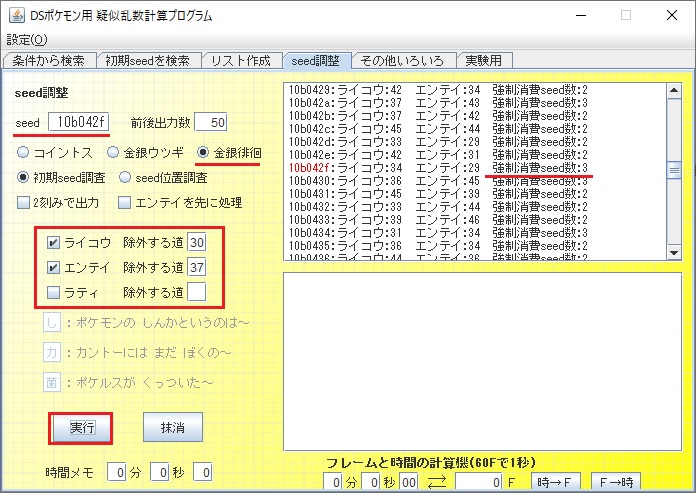Select result row 10b042d
This screenshot has width=696, height=493.
tap(438, 142)
